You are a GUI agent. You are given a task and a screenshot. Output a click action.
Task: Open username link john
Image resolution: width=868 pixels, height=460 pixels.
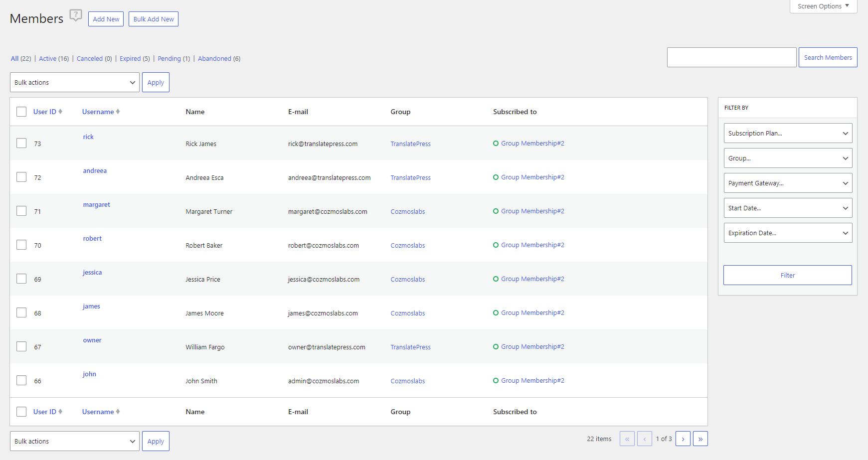[x=89, y=374]
